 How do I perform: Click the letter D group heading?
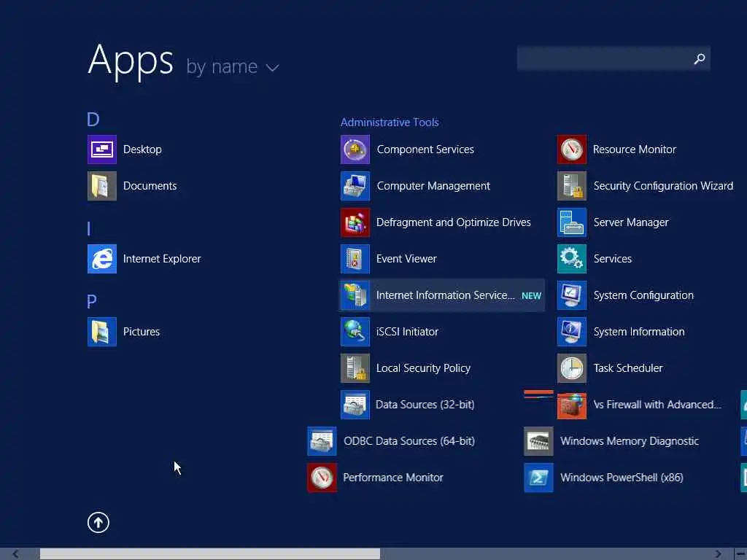point(93,120)
